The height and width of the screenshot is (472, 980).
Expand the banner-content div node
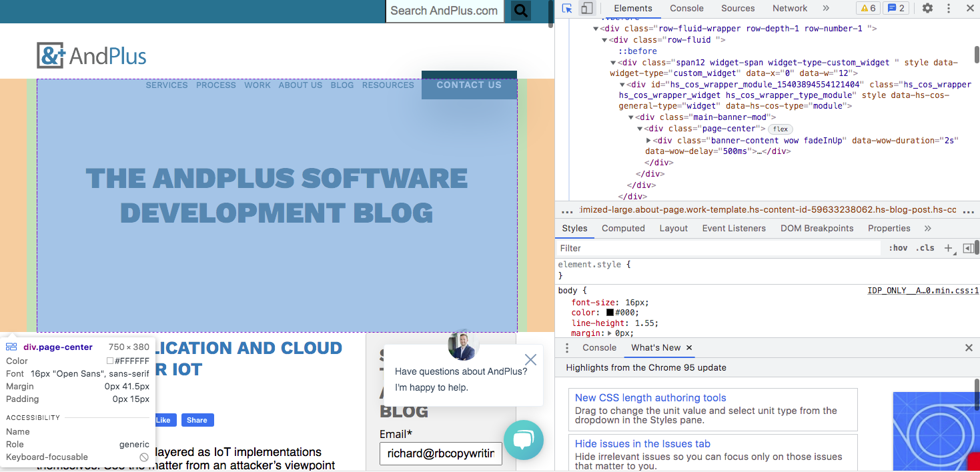[x=648, y=140]
